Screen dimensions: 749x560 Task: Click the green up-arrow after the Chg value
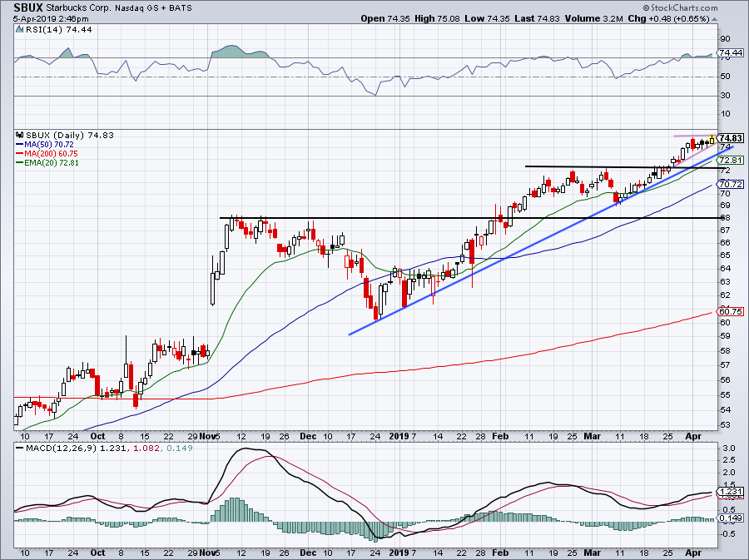coord(714,19)
